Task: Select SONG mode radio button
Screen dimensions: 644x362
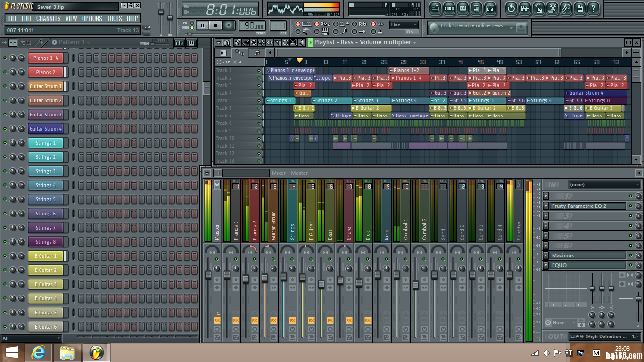Action: coord(192,28)
